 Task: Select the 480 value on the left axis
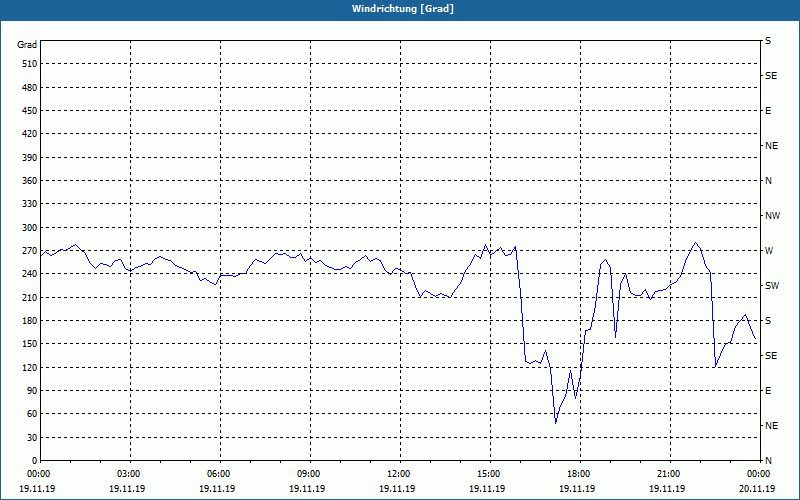click(x=30, y=88)
